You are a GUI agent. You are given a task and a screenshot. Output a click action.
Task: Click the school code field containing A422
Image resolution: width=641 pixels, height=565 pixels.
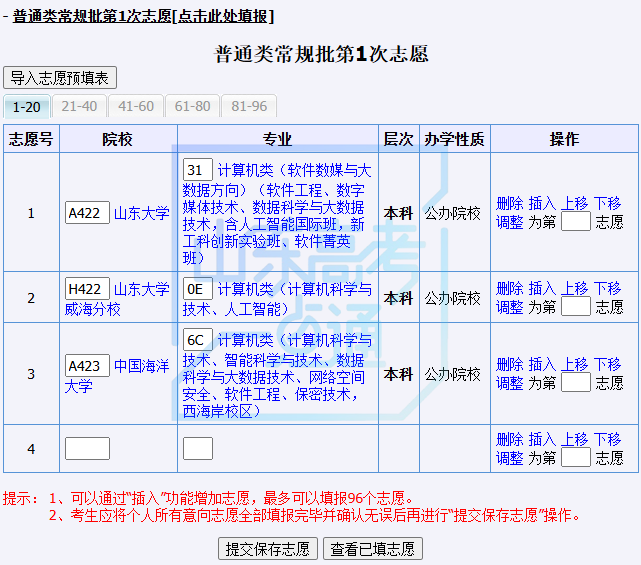87,213
